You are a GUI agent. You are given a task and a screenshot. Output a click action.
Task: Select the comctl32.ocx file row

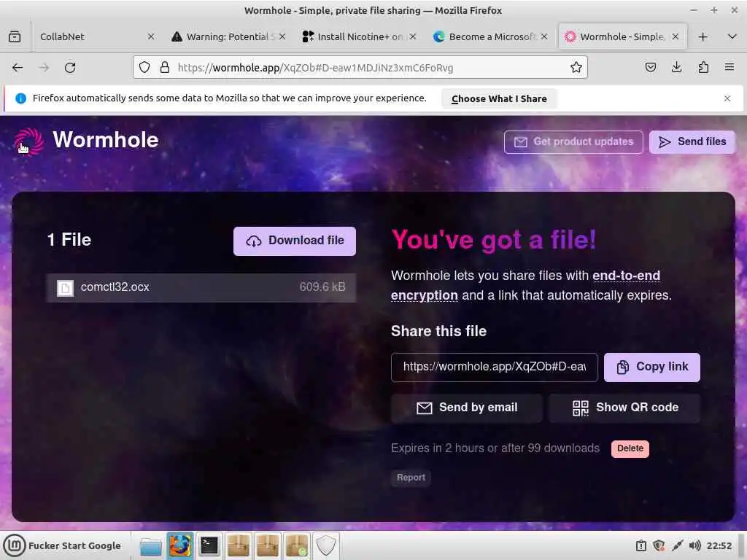pyautogui.click(x=201, y=287)
